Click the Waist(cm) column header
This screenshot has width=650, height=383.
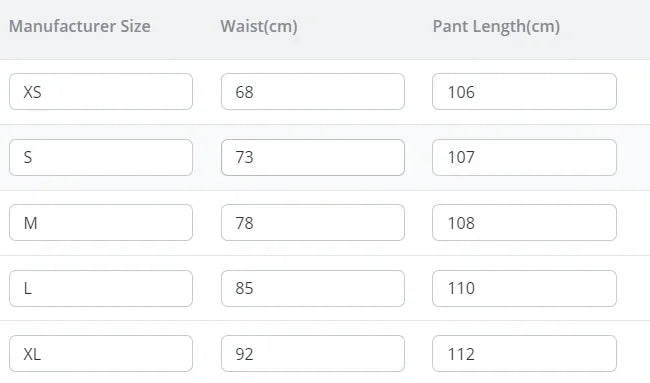click(259, 27)
